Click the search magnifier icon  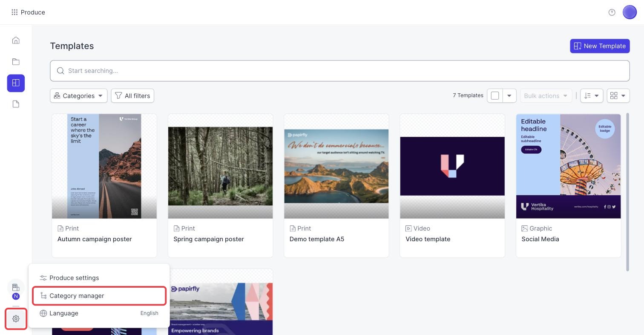click(x=60, y=71)
